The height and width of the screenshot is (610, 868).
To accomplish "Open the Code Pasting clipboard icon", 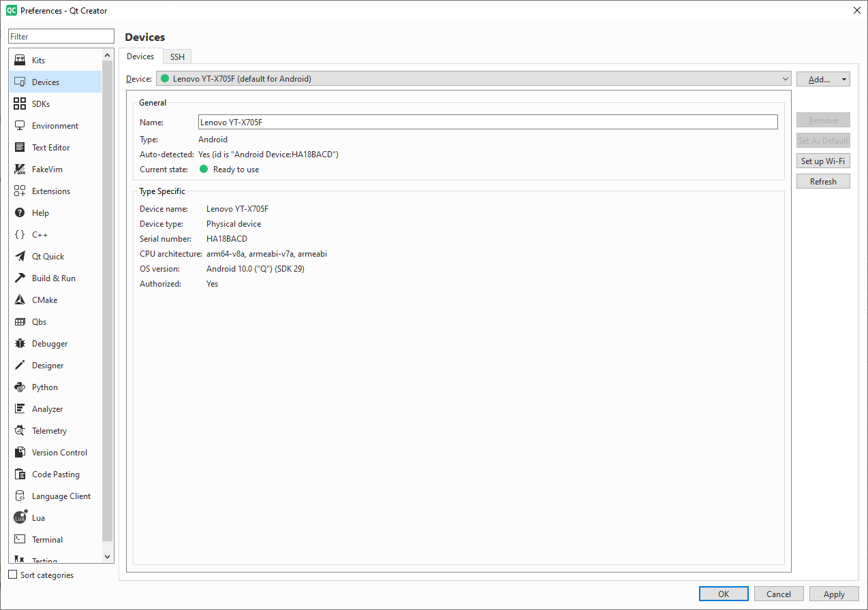I will [x=20, y=475].
